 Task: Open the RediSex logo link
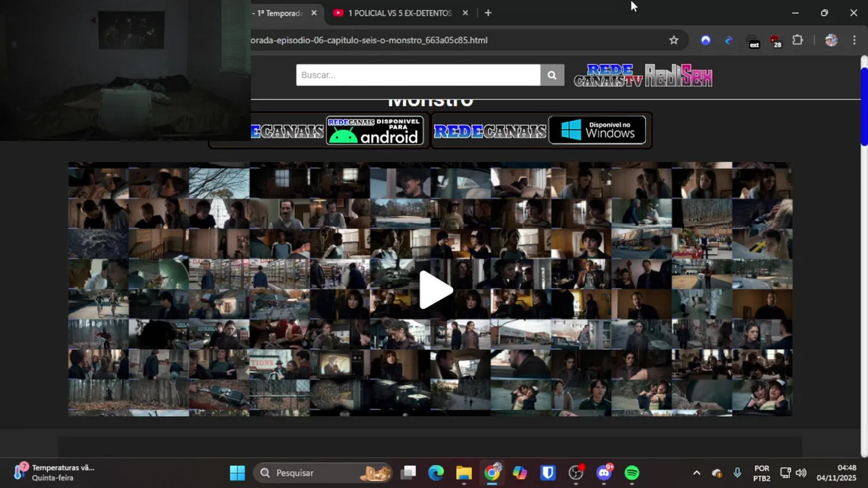[678, 75]
